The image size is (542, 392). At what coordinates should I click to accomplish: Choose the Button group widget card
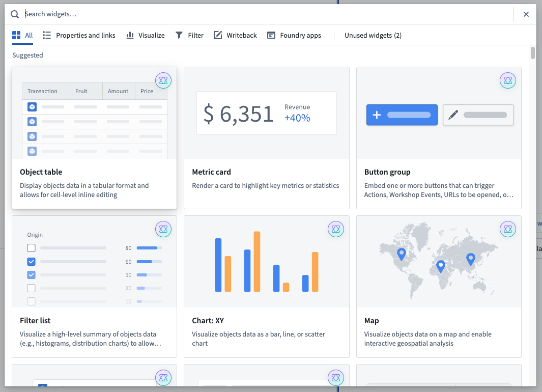click(x=439, y=138)
